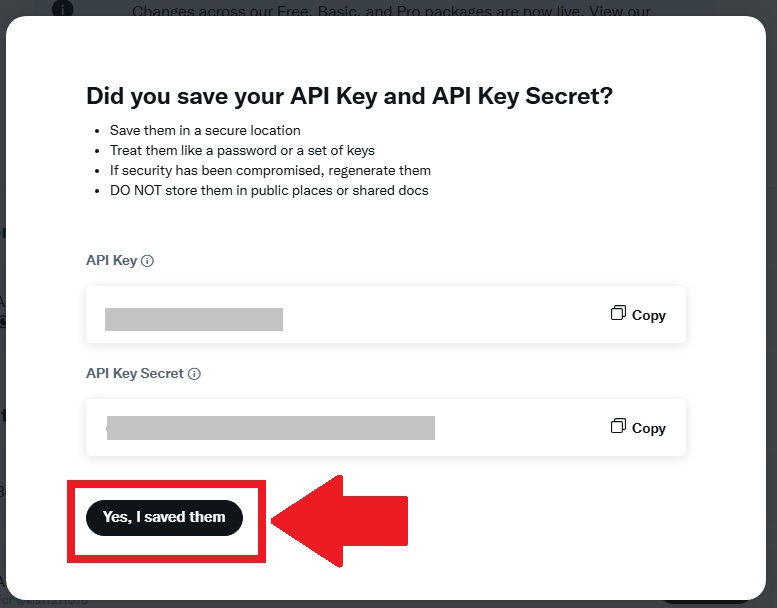Click the info icon beside API Key label
The image size is (777, 608).
coord(147,261)
